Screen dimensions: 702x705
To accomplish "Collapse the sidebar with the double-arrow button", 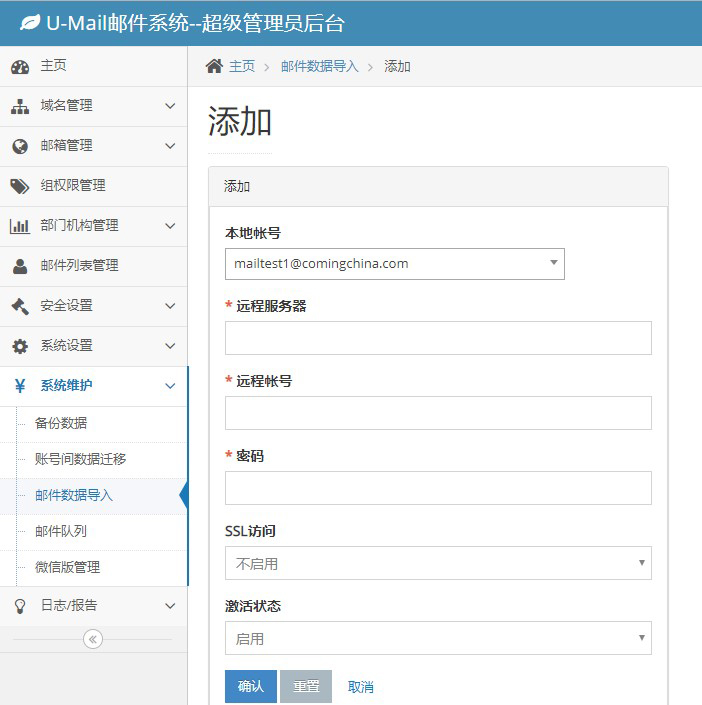I will click(93, 639).
